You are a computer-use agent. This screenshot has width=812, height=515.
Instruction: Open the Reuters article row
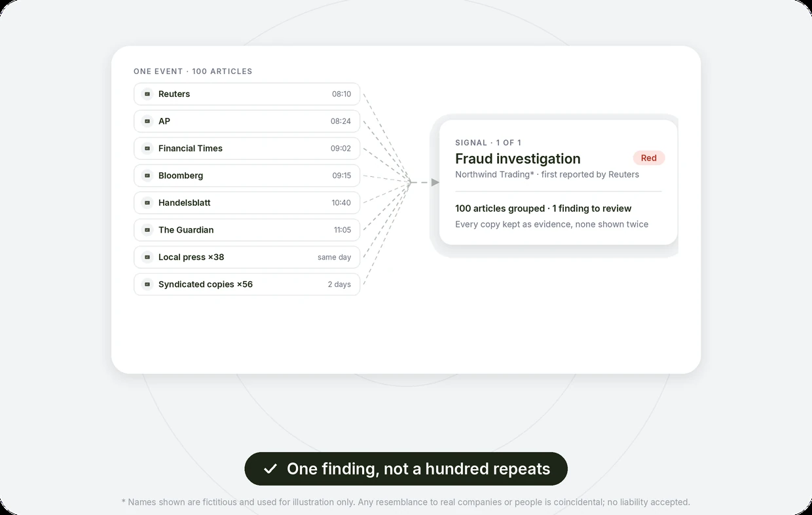click(247, 94)
